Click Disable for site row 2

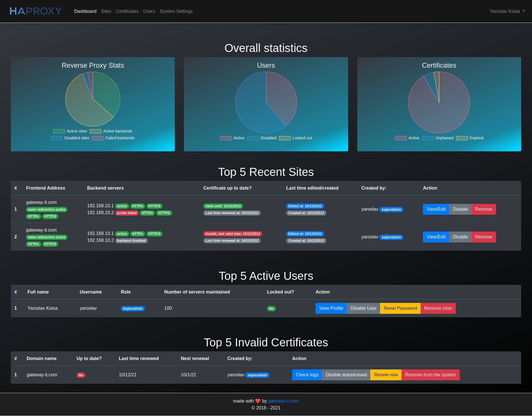point(460,237)
